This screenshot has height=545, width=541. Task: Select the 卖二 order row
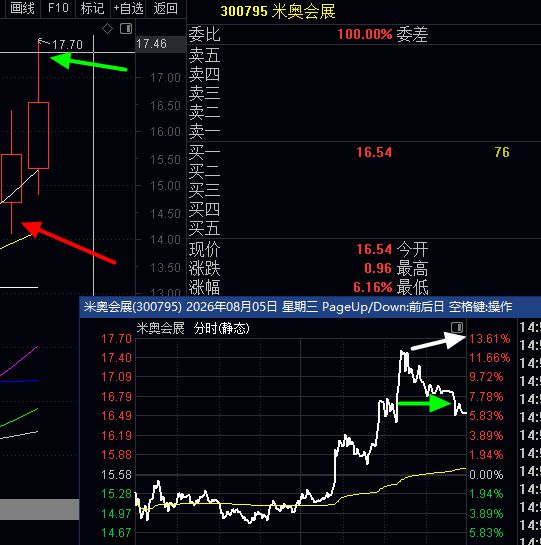(x=364, y=113)
